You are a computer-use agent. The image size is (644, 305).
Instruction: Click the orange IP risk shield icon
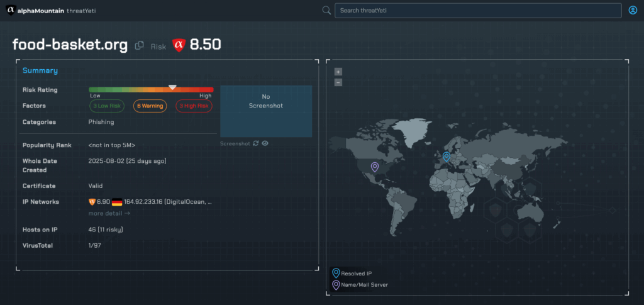click(x=92, y=202)
